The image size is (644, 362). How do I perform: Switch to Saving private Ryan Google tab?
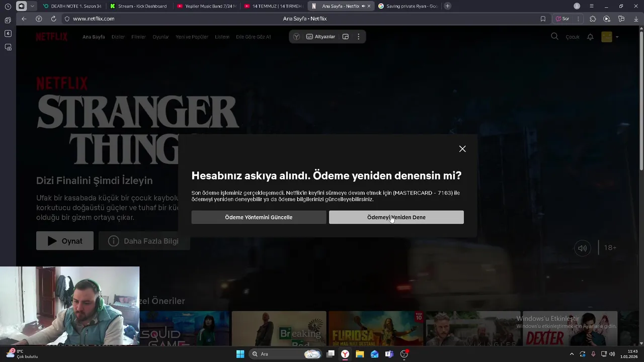(408, 6)
